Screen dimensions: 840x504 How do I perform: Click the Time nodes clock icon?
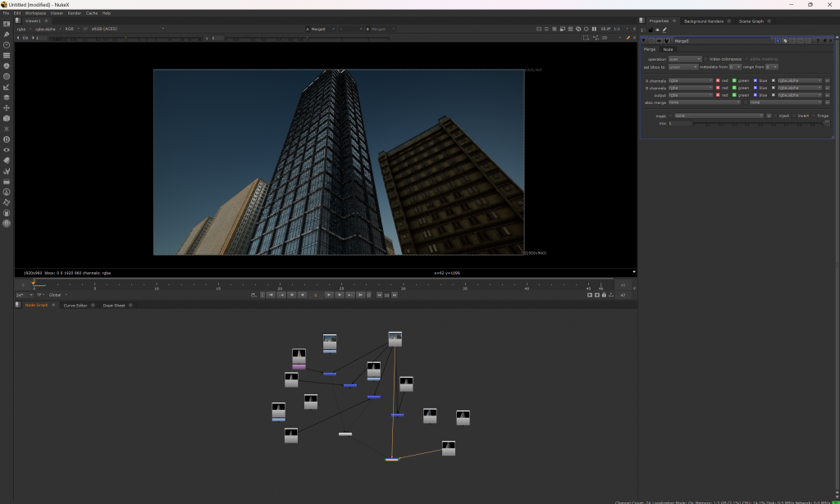click(7, 45)
